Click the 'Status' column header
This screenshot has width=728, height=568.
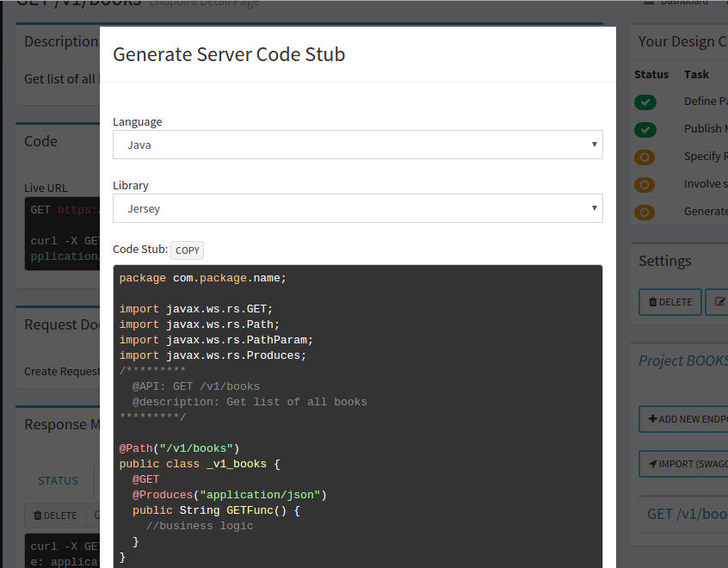[651, 74]
